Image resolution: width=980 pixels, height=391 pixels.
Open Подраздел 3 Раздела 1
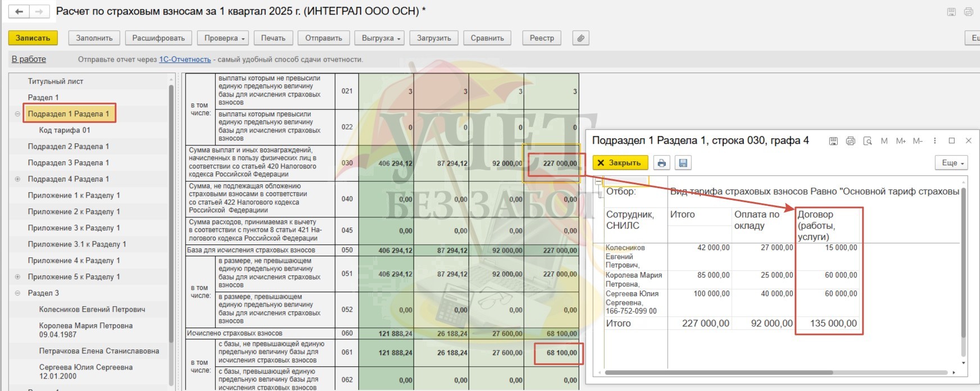69,163
